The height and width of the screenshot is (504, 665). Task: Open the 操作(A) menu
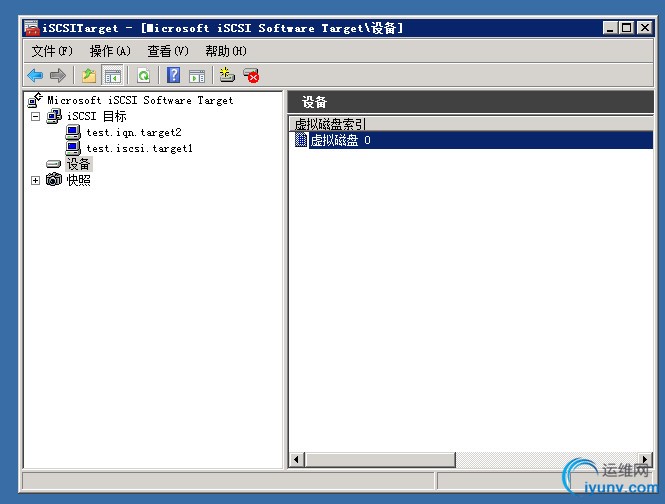pos(110,51)
